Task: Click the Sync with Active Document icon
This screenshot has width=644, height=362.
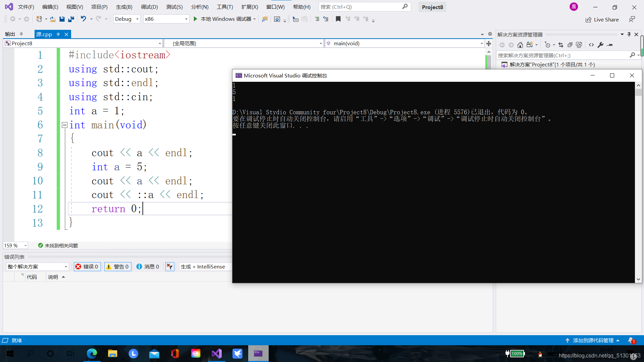Action: point(561,45)
